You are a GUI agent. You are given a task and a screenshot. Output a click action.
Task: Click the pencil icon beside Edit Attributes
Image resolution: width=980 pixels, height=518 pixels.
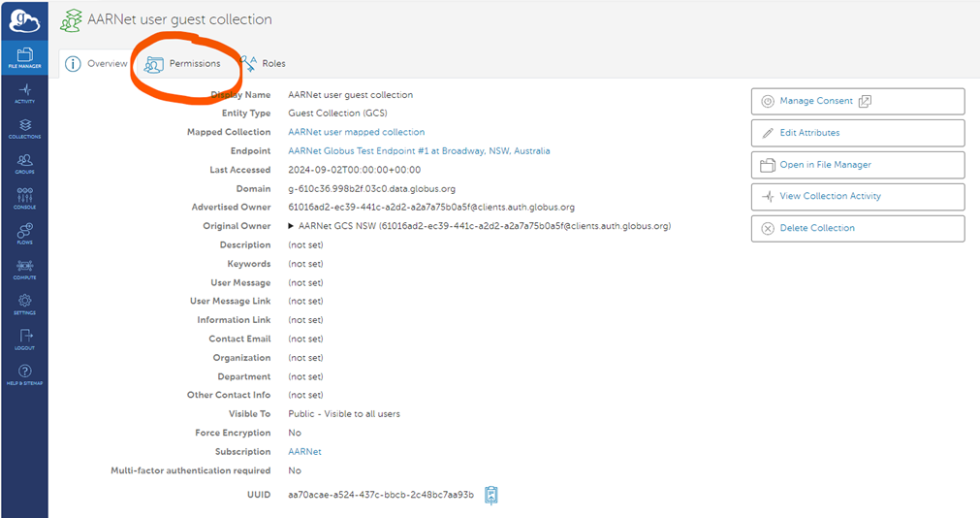pyautogui.click(x=768, y=133)
